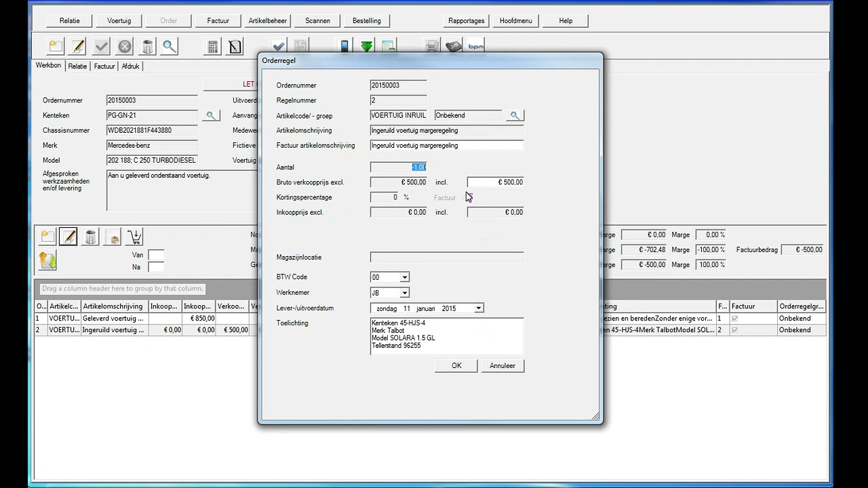Click the Kortingspercentage field

pyautogui.click(x=385, y=197)
